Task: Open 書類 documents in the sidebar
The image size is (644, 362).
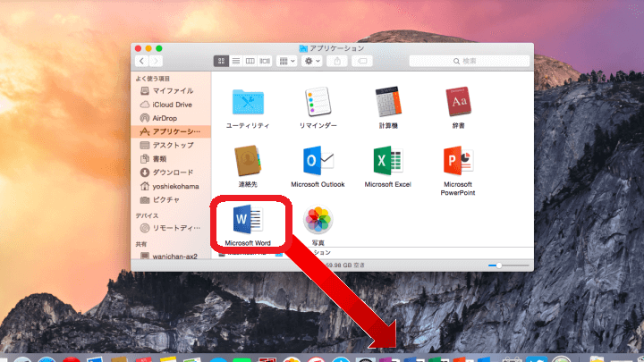Action: (171, 159)
